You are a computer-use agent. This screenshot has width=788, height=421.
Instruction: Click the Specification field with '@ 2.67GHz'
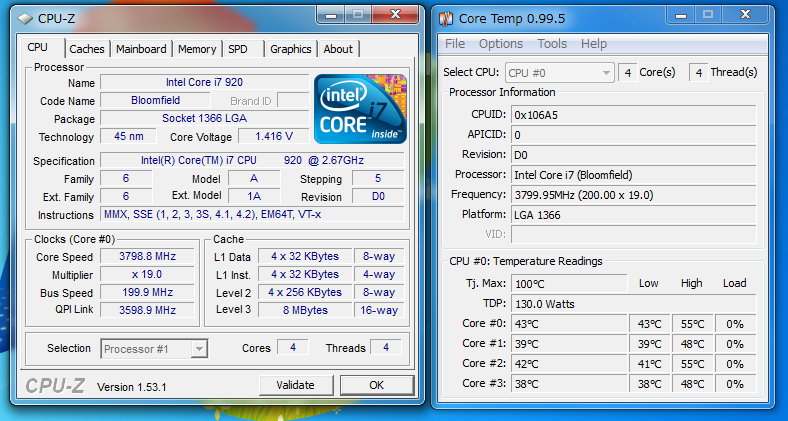(252, 161)
